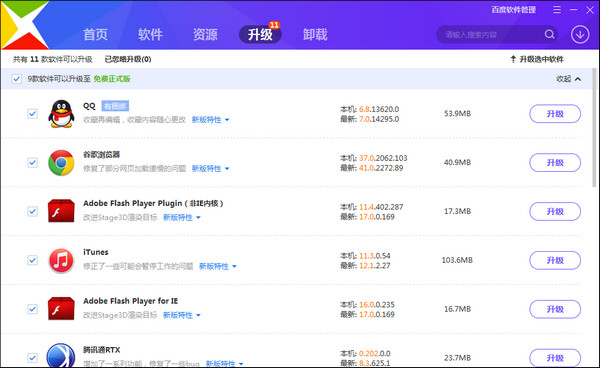Open the hamburger main menu icon

[557, 10]
